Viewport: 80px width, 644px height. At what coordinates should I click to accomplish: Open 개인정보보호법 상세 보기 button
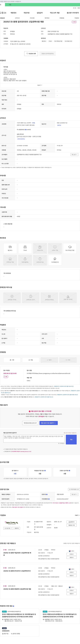pos(30,423)
